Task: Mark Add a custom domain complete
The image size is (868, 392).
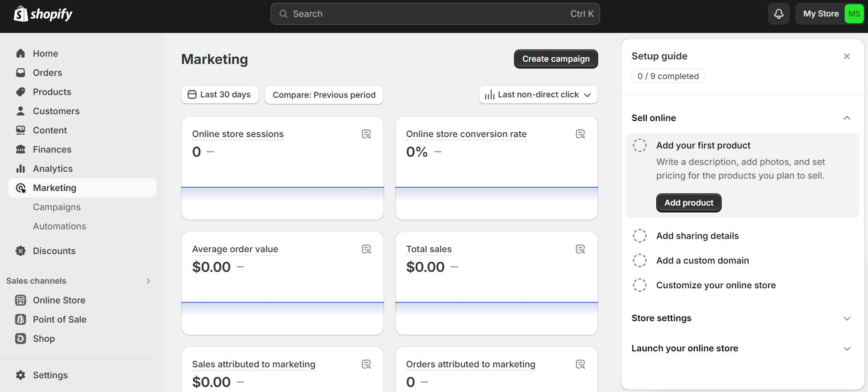Action: pyautogui.click(x=640, y=260)
